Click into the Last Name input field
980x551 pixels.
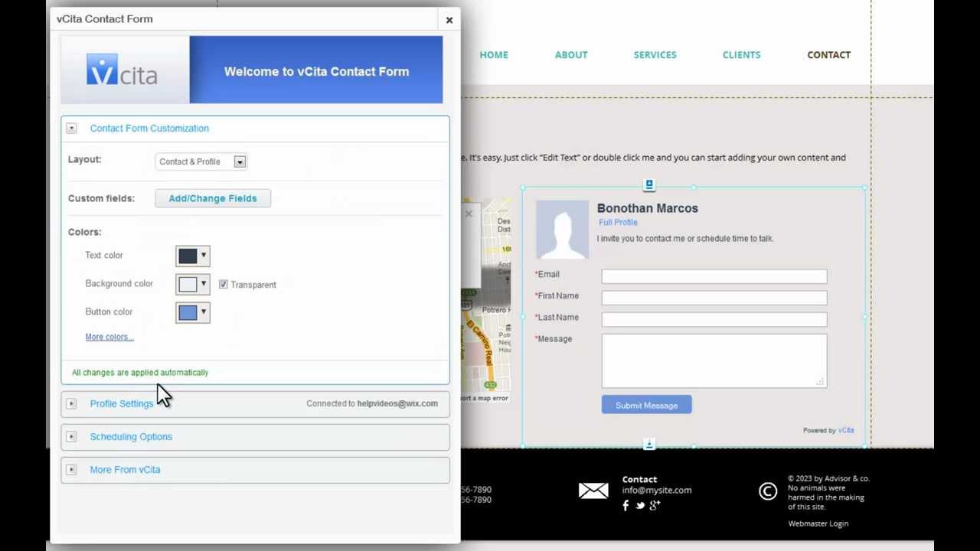[714, 319]
